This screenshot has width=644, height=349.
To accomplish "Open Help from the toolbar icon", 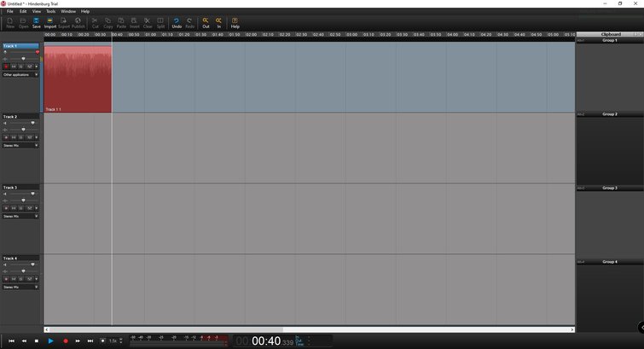I will pyautogui.click(x=235, y=21).
